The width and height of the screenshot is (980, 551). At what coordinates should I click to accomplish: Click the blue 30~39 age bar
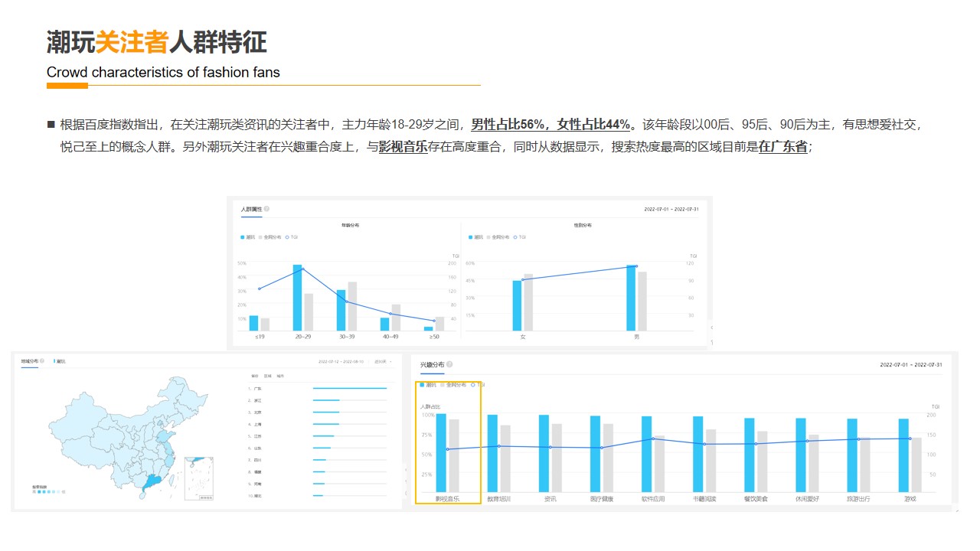pyautogui.click(x=341, y=310)
